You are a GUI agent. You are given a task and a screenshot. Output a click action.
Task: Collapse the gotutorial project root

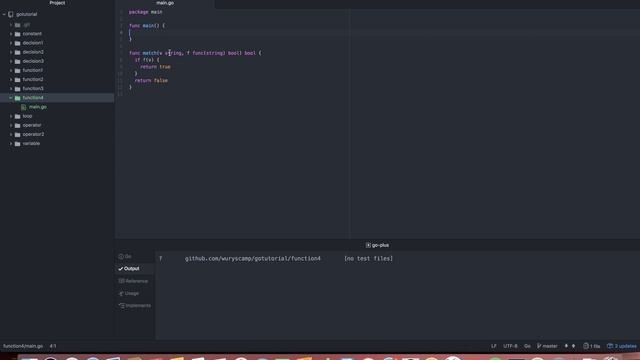(4, 14)
